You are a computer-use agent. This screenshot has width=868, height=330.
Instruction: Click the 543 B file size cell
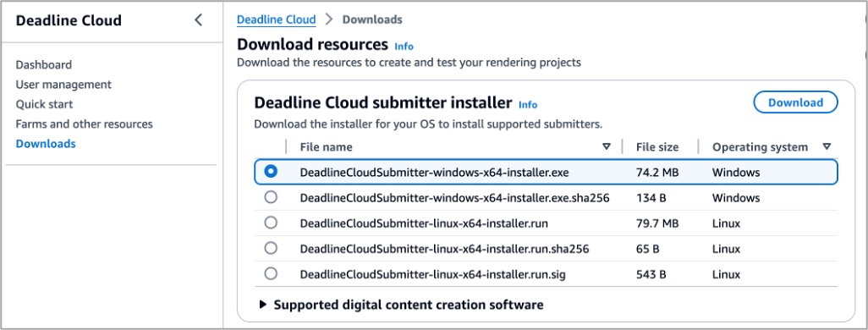pos(651,274)
